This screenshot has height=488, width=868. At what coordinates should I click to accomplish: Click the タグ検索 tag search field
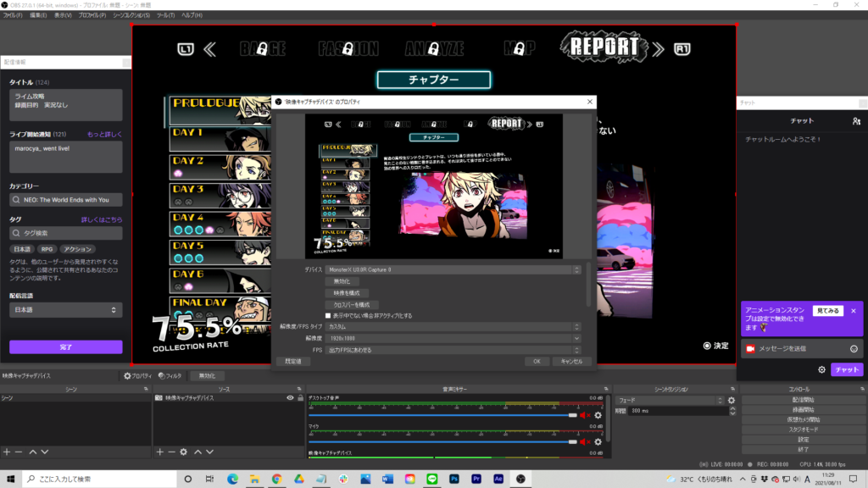pyautogui.click(x=66, y=233)
